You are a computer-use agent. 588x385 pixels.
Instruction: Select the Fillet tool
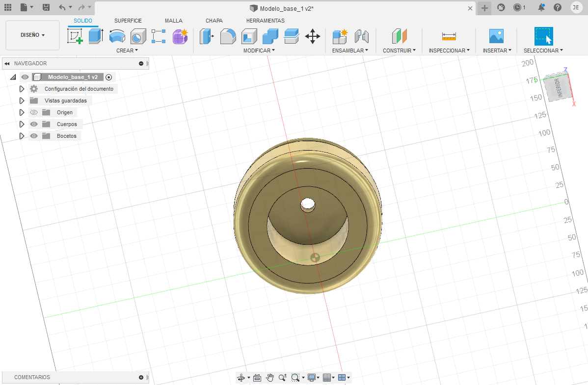pos(228,36)
